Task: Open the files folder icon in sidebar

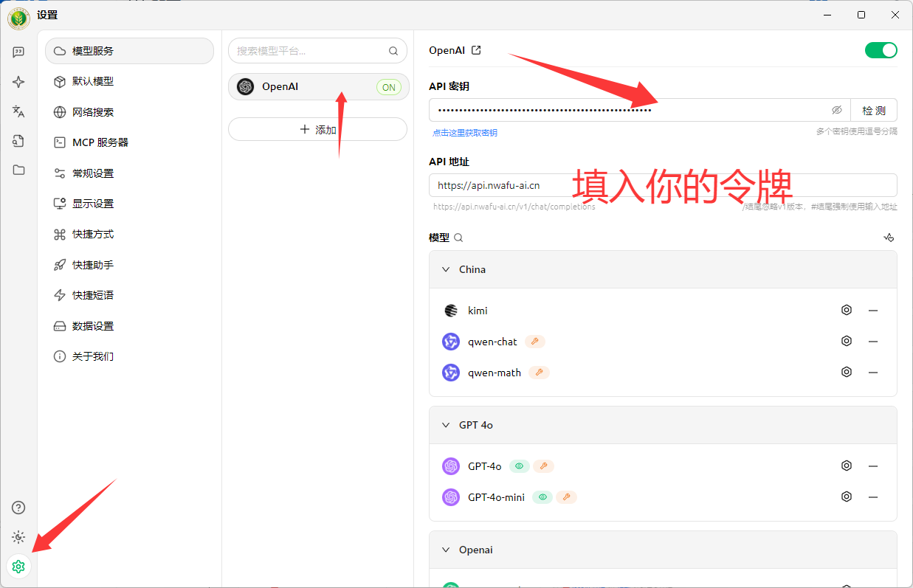Action: point(18,170)
